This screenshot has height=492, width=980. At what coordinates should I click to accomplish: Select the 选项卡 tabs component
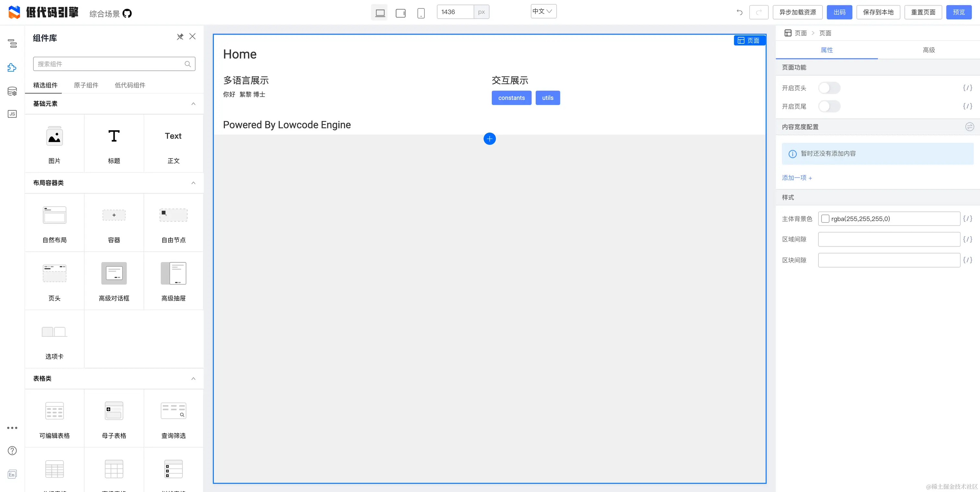[x=54, y=339]
